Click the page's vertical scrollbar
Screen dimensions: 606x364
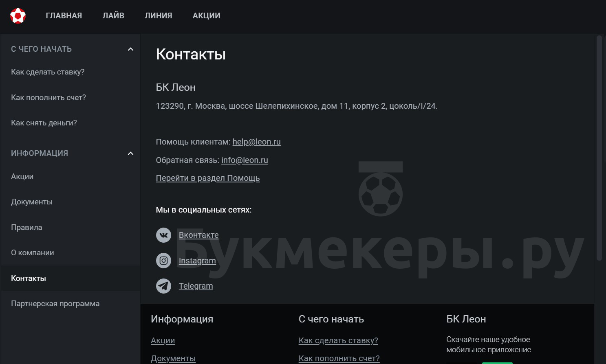(599, 147)
